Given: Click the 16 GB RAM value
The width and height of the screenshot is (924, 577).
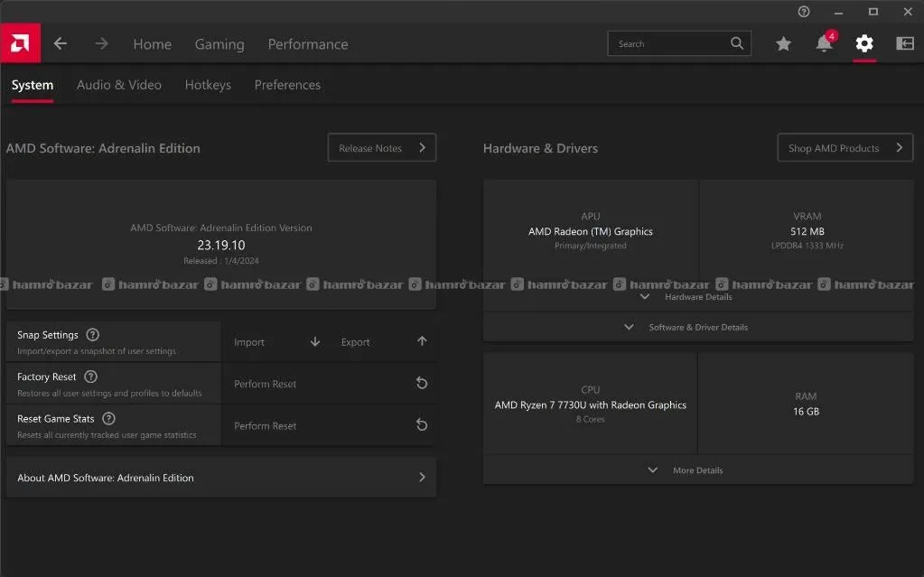Looking at the screenshot, I should pos(807,412).
